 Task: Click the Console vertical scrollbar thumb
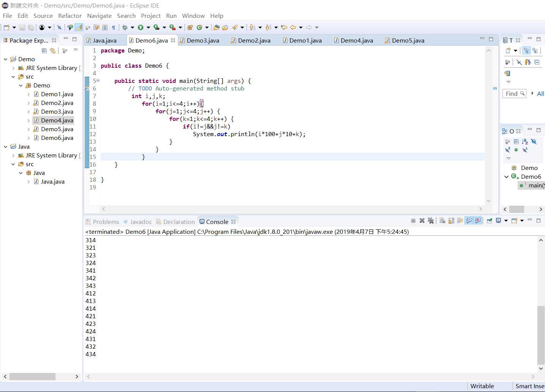pos(541,335)
